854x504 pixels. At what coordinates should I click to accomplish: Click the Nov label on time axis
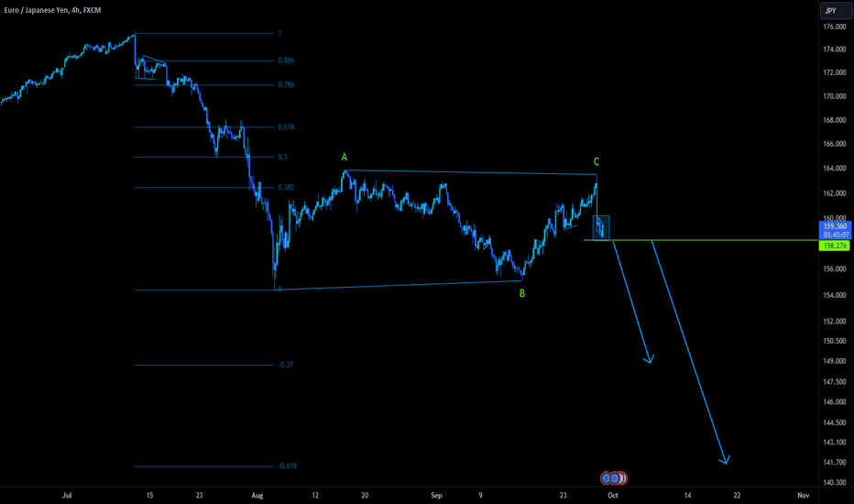(x=803, y=496)
